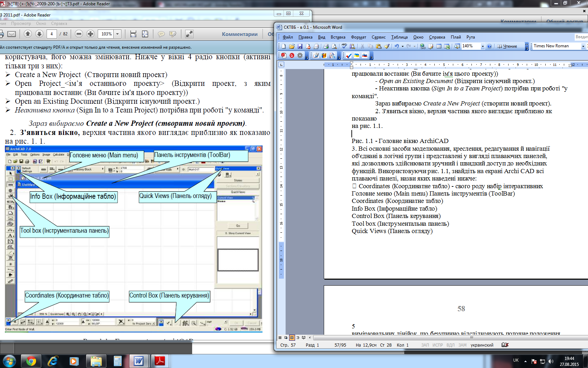Click the red PDF convert icon in Word
588x368 pixels.
pos(283,55)
